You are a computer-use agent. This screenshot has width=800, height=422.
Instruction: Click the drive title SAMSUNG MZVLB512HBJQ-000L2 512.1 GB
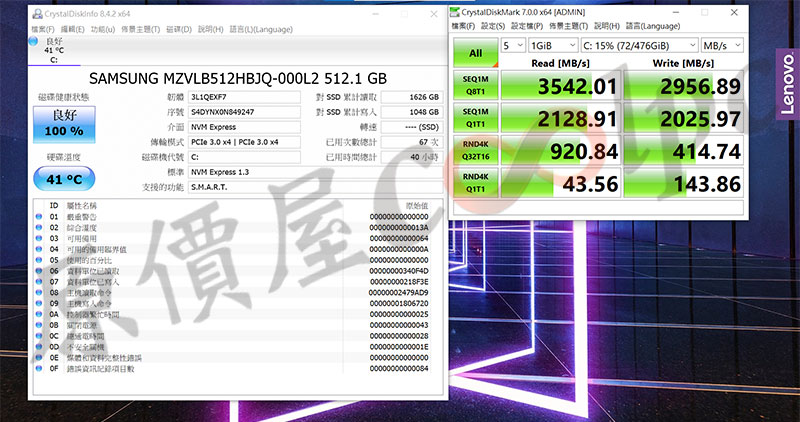(x=238, y=78)
